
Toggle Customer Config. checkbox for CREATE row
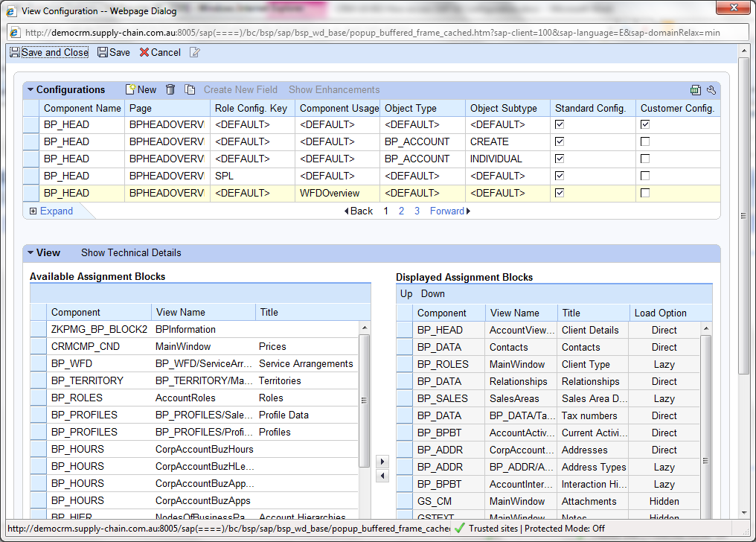[645, 141]
